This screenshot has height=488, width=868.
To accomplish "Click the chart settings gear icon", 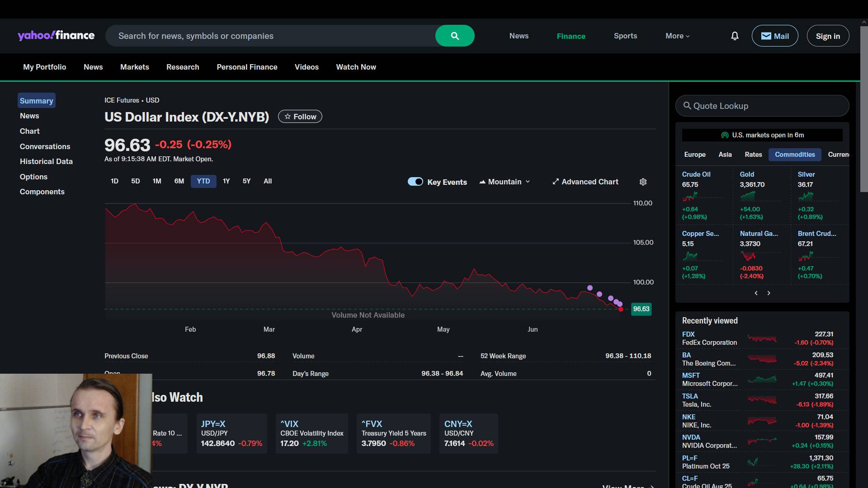I will point(643,182).
